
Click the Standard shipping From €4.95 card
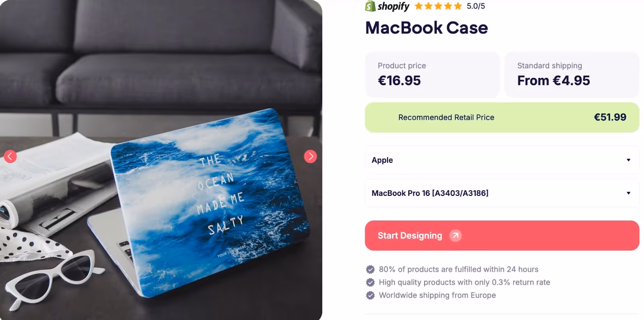click(572, 75)
